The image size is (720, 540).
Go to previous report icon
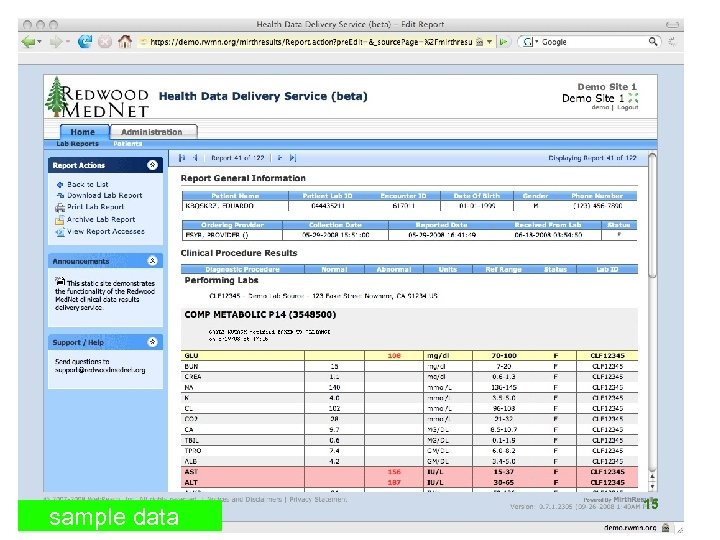(195, 158)
